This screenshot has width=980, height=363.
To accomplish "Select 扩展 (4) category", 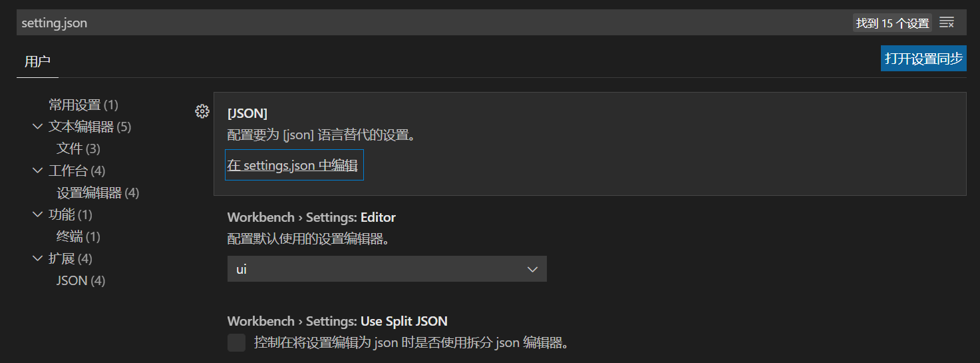I will point(70,258).
